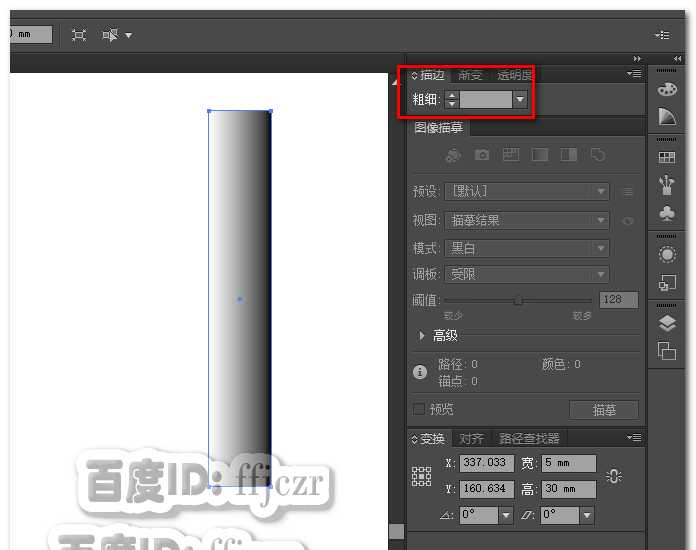Open the Artboards panel icon

667,350
